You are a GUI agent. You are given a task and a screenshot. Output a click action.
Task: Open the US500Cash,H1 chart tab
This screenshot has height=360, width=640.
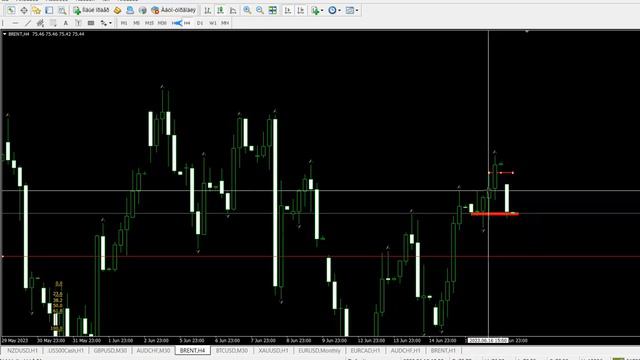pos(66,351)
